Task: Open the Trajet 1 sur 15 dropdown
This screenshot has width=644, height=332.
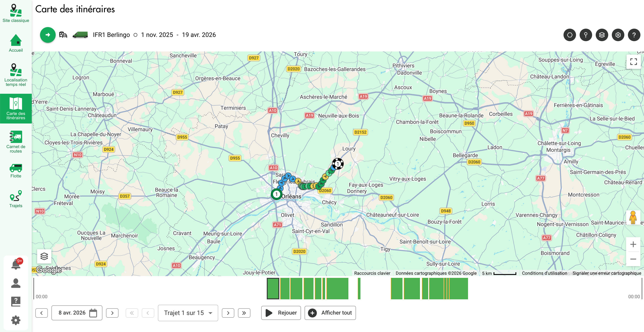Action: click(x=188, y=313)
